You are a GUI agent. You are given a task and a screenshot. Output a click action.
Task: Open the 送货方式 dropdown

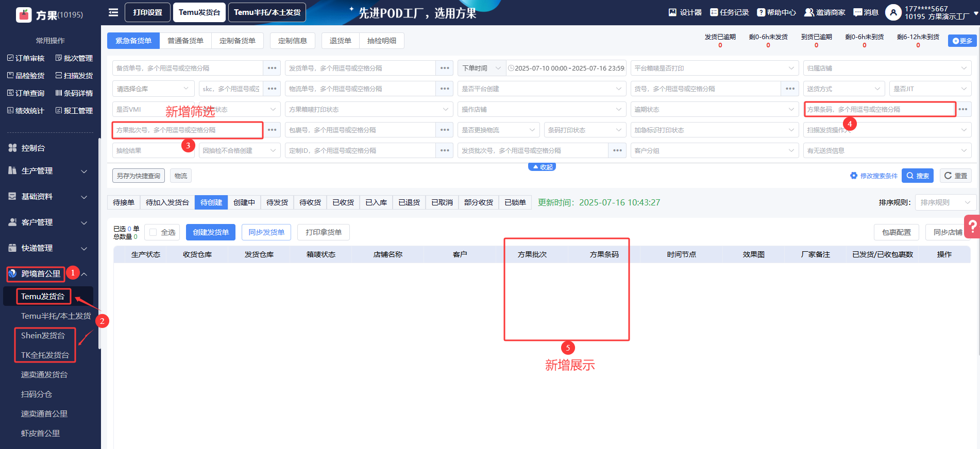[x=844, y=89]
